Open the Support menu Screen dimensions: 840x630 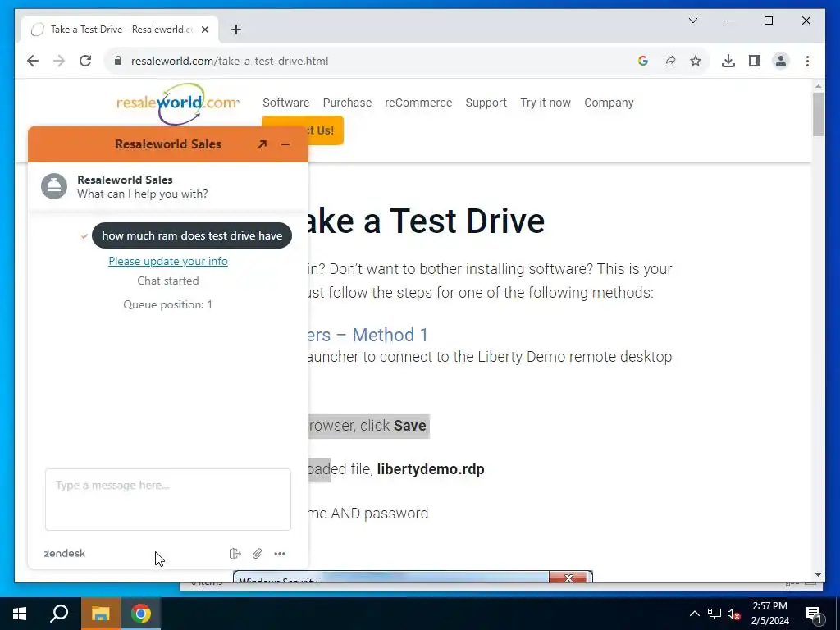coord(486,103)
